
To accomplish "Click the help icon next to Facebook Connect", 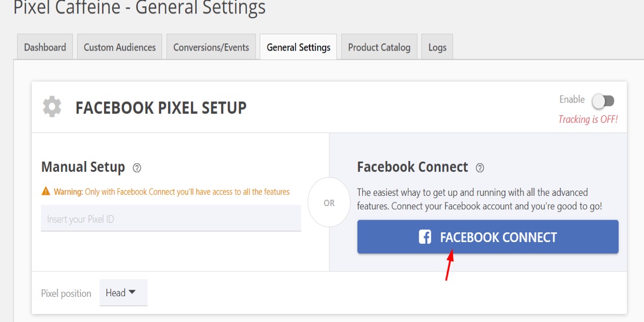I will tap(480, 168).
